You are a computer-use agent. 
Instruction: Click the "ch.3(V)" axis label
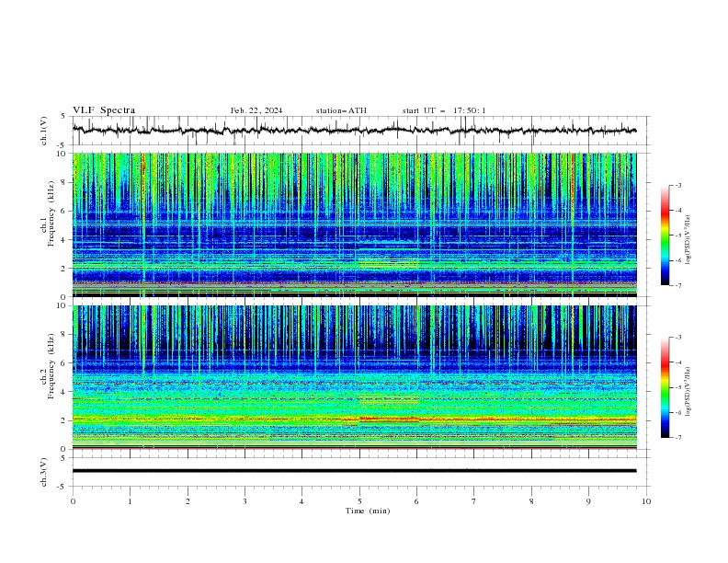point(44,472)
